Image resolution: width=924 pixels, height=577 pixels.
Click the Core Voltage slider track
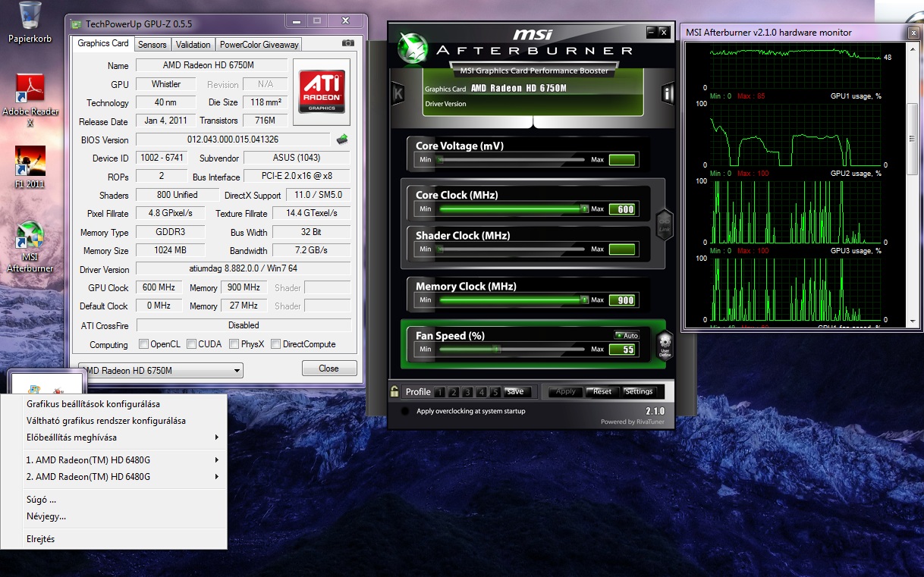(x=511, y=160)
